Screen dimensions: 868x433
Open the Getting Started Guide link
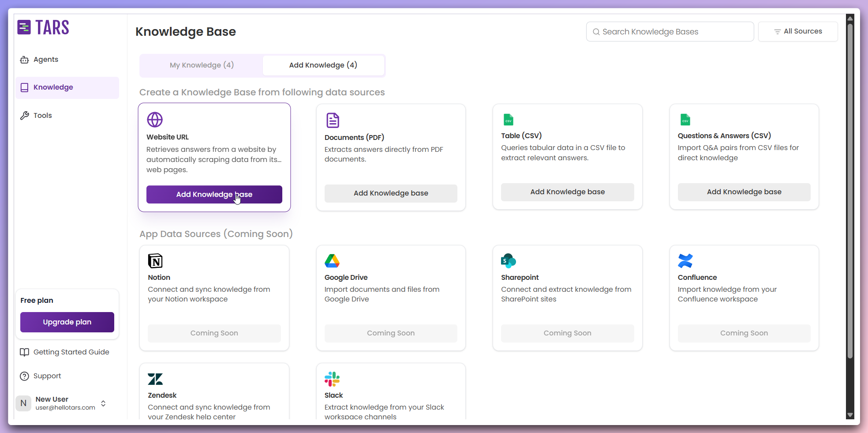pyautogui.click(x=71, y=352)
